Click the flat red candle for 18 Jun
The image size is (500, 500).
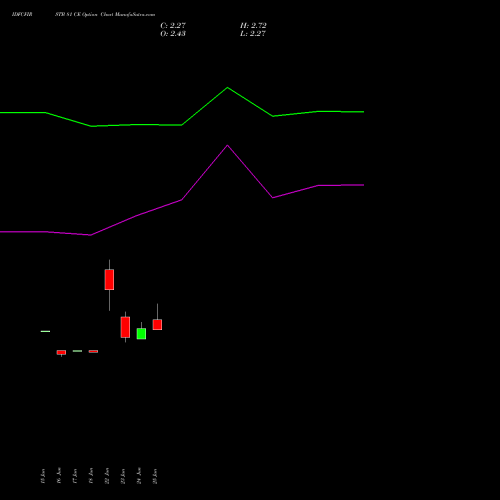(x=93, y=351)
